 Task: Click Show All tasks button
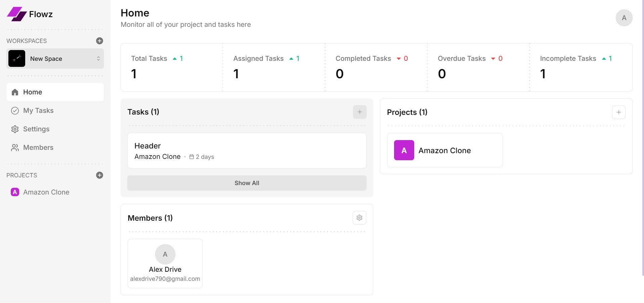point(247,183)
